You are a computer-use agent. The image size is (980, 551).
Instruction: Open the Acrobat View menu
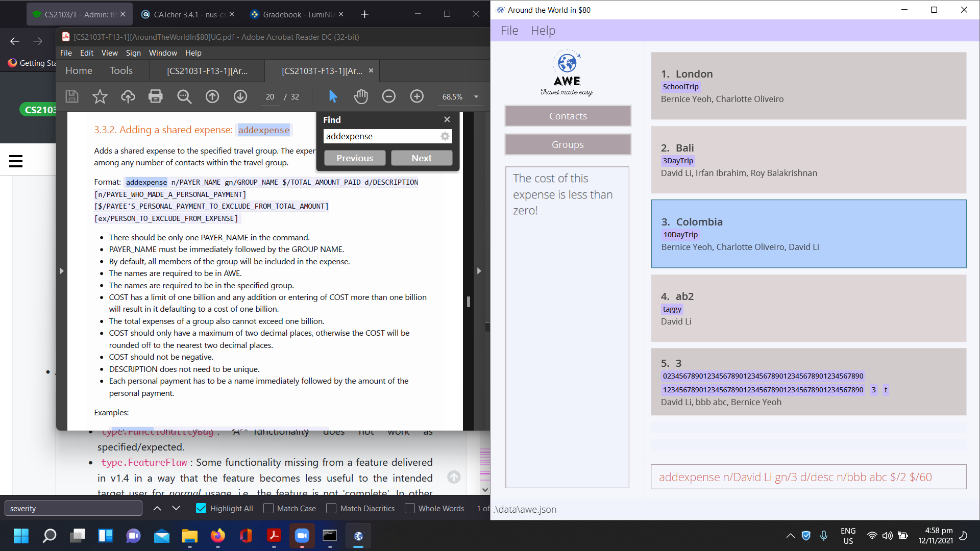pyautogui.click(x=109, y=53)
